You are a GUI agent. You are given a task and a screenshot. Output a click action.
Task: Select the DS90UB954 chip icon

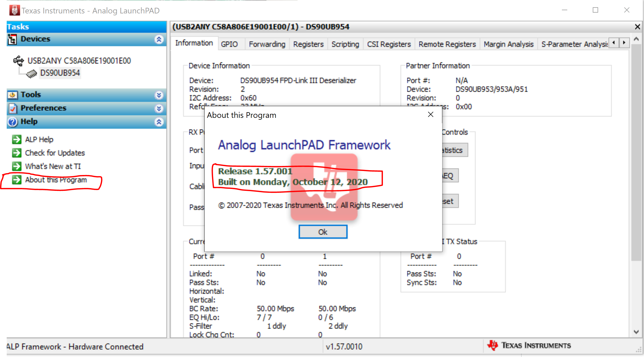[x=31, y=73]
